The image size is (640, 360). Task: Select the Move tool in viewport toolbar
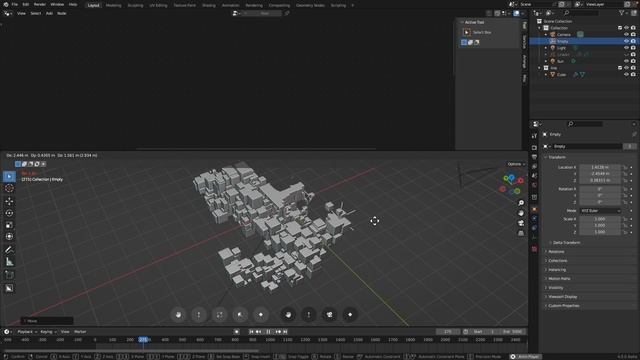(x=9, y=201)
